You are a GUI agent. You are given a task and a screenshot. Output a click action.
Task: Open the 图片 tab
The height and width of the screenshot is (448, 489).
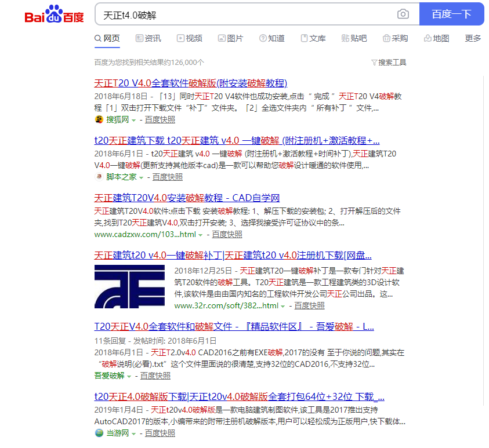(231, 38)
